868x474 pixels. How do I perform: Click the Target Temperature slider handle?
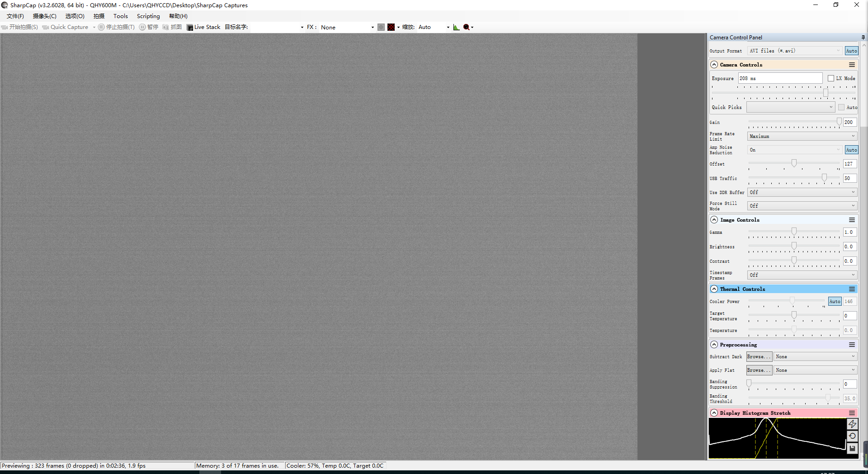coord(794,315)
